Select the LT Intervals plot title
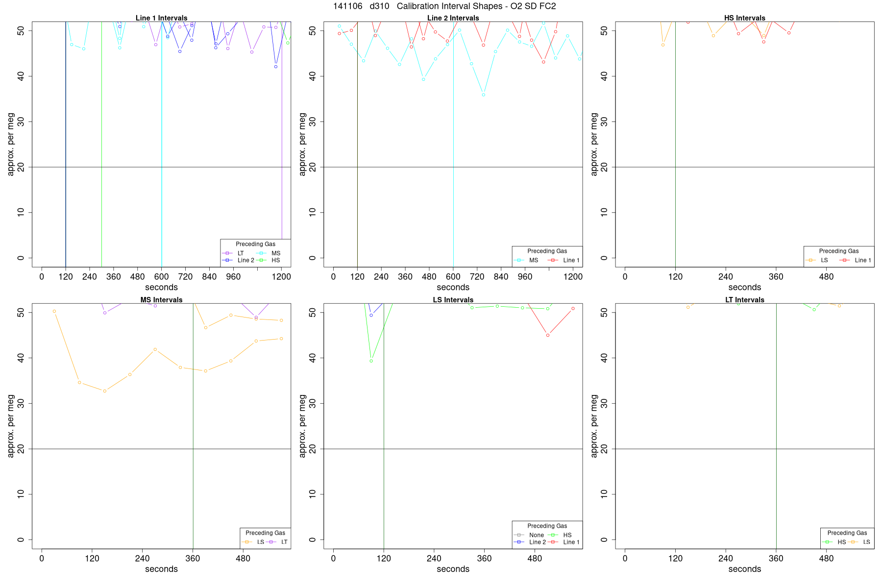The width and height of the screenshot is (882, 588). click(745, 300)
